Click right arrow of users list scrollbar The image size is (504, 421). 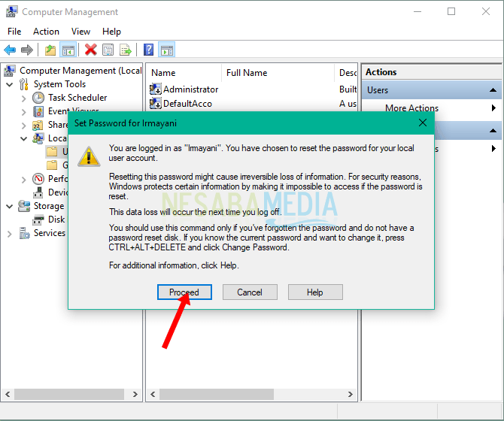pos(351,394)
